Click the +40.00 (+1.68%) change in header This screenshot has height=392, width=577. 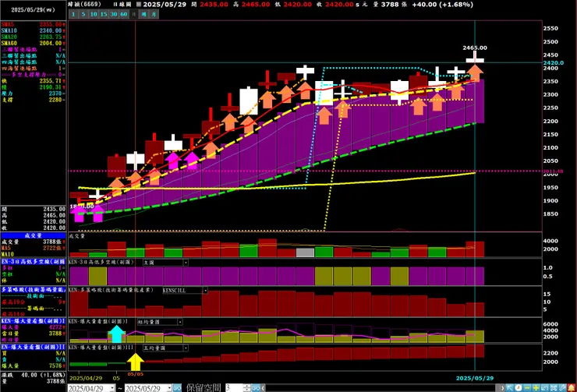point(442,5)
